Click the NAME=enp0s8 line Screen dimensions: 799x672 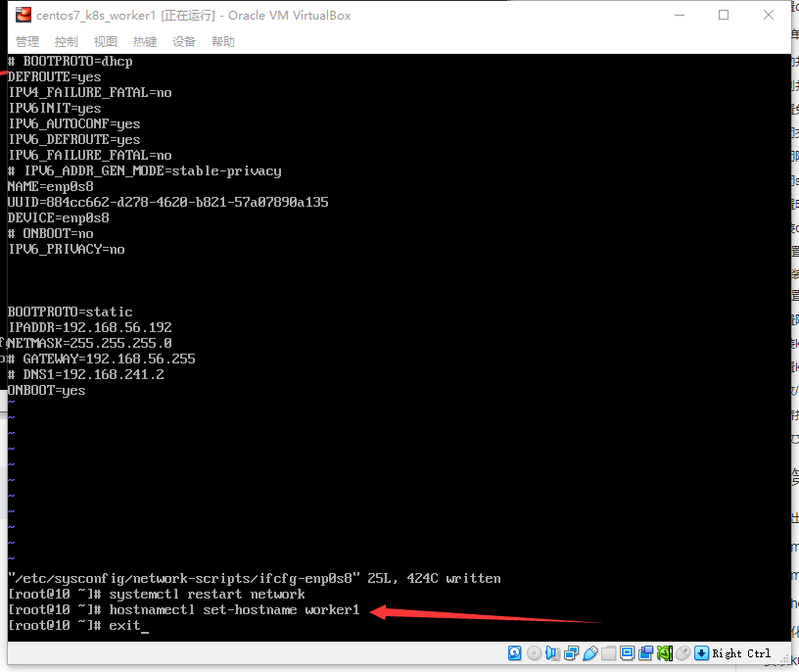point(51,186)
